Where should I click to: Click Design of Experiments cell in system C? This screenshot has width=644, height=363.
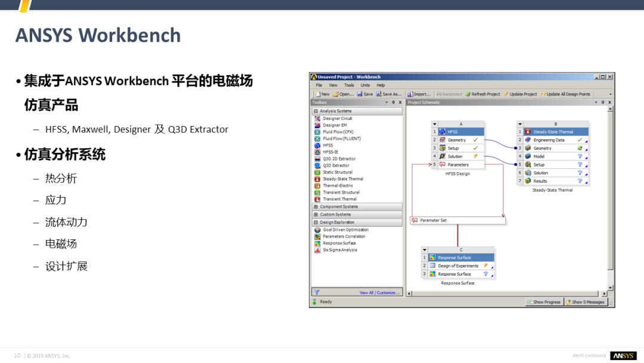pyautogui.click(x=461, y=266)
